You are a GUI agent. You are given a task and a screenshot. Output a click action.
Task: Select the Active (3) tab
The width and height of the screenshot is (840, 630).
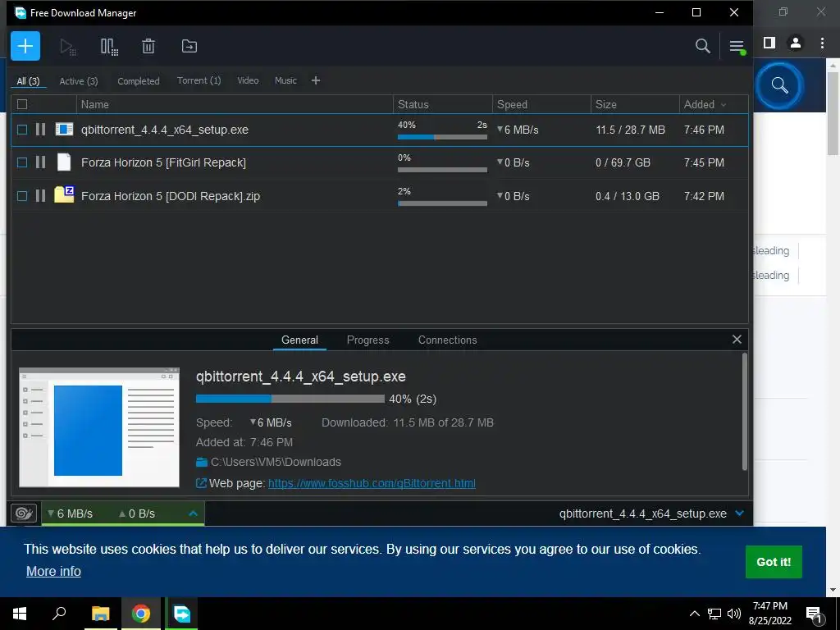78,81
